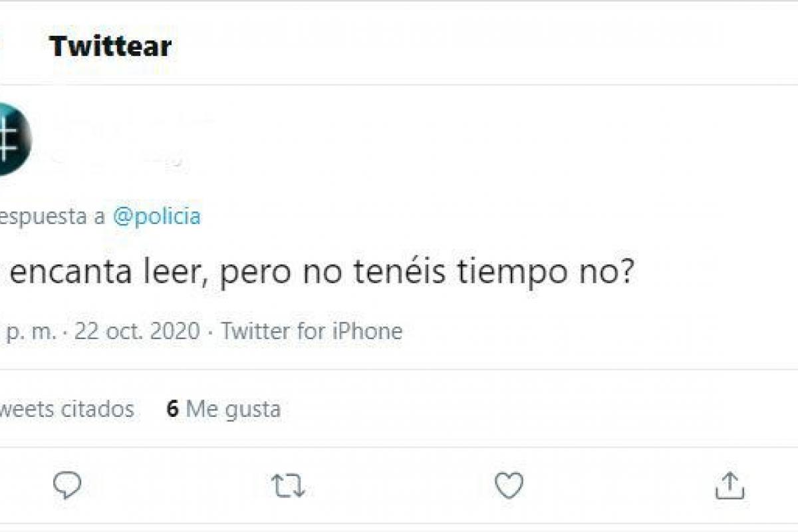Click the blurred user handle below name

point(117,158)
